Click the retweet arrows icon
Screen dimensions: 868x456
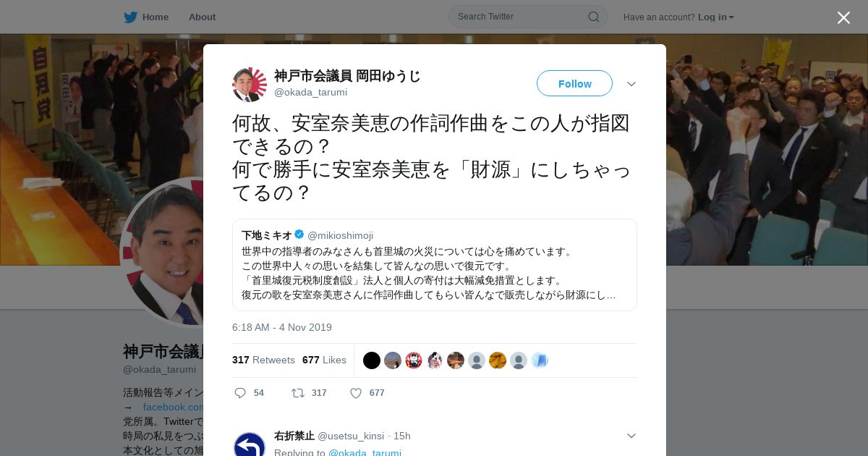[297, 393]
